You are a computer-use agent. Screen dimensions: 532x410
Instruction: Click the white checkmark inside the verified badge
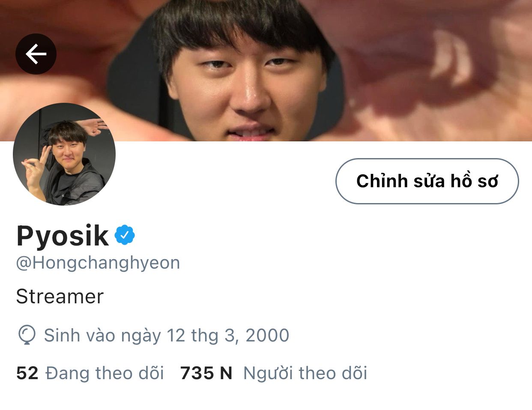tap(125, 235)
